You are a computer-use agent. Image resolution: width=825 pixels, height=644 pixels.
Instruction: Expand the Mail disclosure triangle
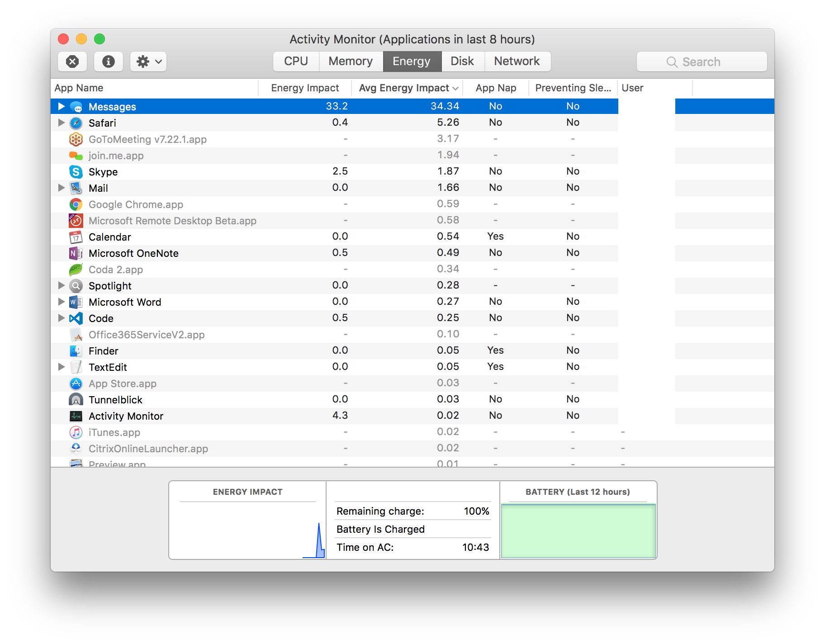[x=62, y=188]
